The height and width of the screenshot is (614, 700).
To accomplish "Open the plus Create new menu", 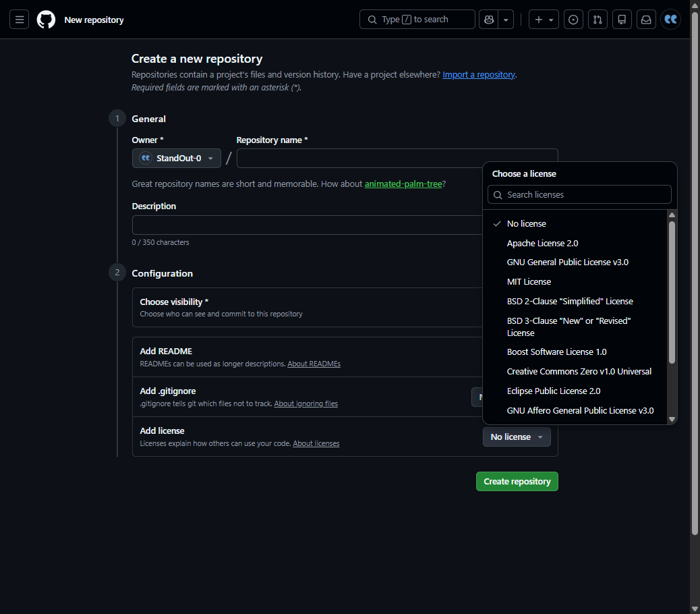I will (544, 20).
